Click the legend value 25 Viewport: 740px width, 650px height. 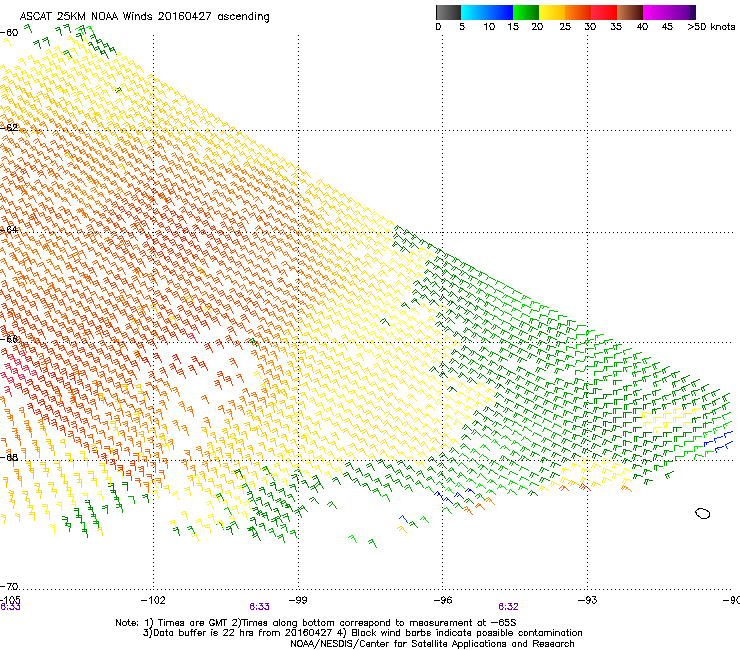pos(565,26)
